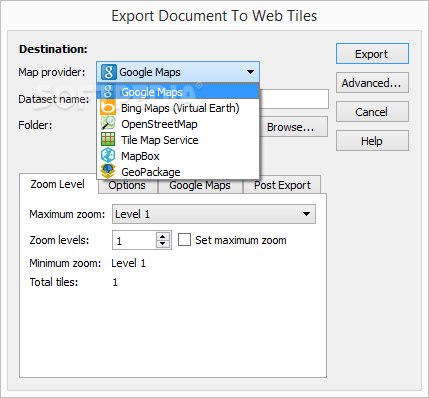
Task: Click the Google icon in the Map provider combo box
Action: click(x=109, y=72)
